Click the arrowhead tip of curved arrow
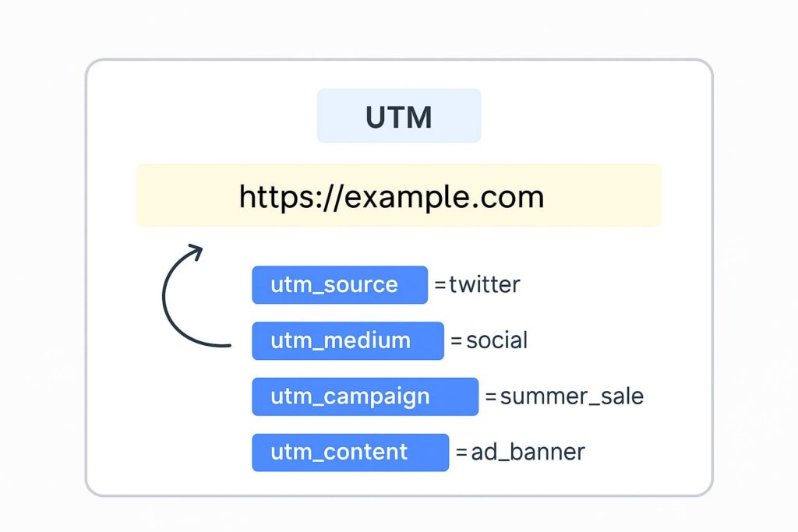 point(199,249)
